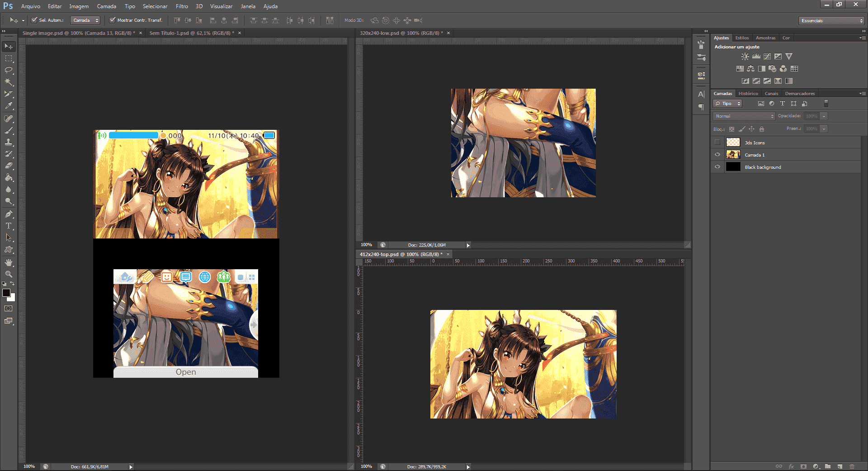Toggle lock all for layer
Image resolution: width=868 pixels, height=471 pixels.
[x=762, y=129]
